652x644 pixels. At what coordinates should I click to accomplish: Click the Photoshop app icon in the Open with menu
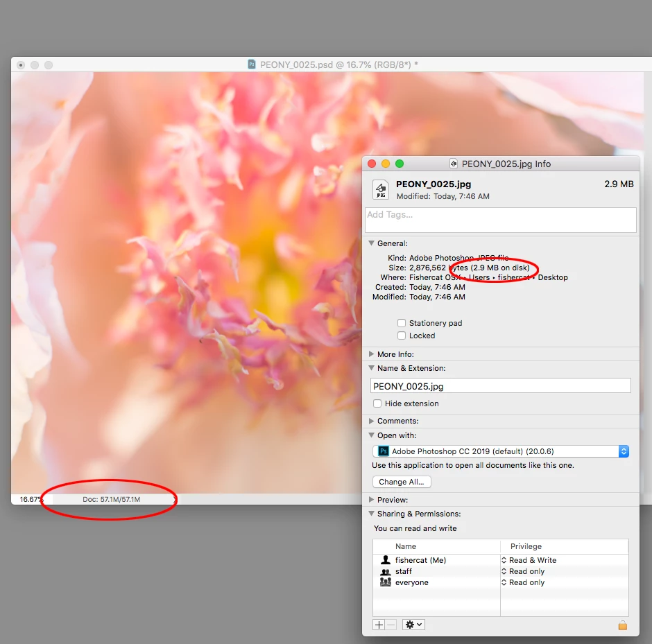pos(384,451)
